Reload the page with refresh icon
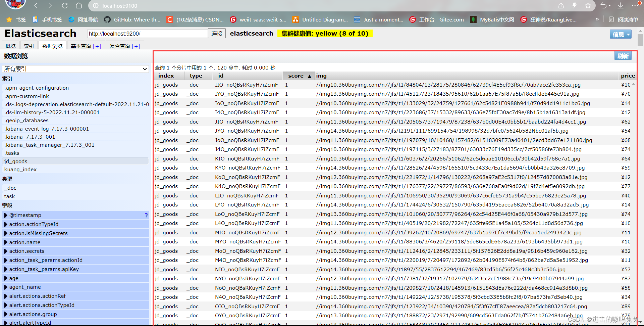644x326 pixels. click(65, 5)
